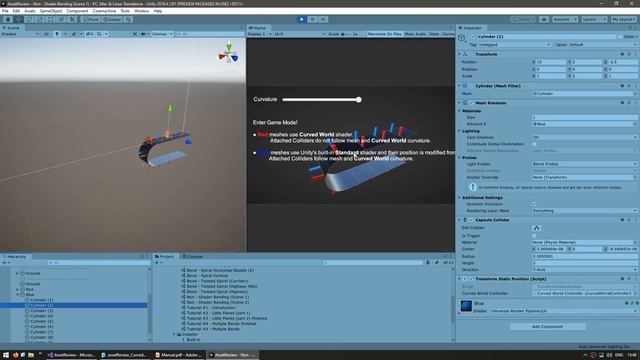
Task: Open the Window menu
Action: (x=141, y=11)
